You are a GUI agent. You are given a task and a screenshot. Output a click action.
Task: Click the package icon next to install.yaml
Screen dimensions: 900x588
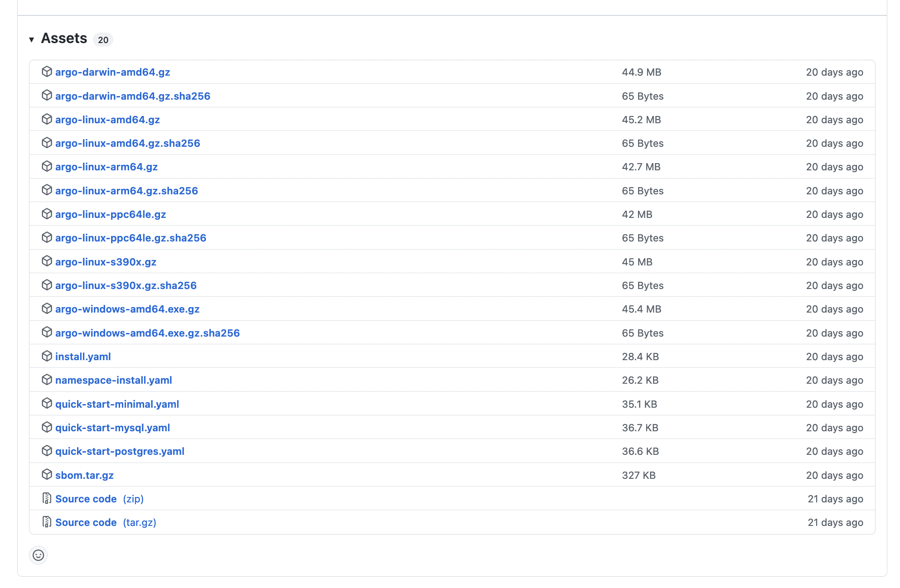tap(47, 357)
